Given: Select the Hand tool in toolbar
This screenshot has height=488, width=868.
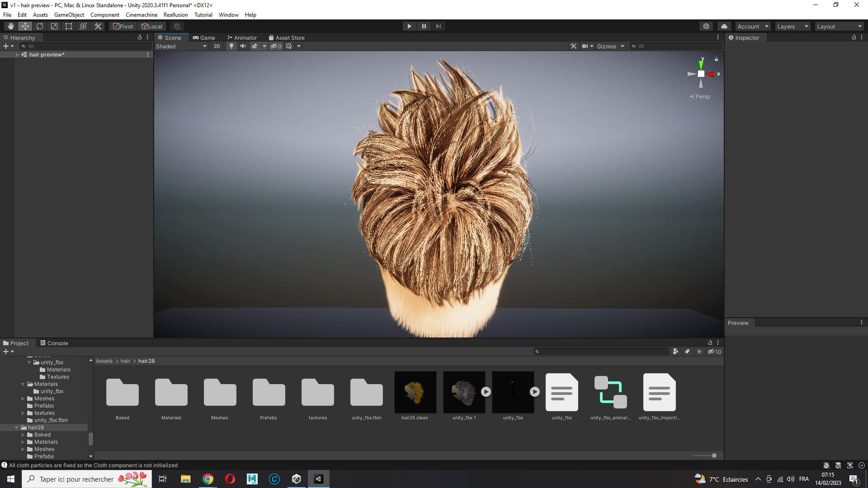Looking at the screenshot, I should pos(10,26).
